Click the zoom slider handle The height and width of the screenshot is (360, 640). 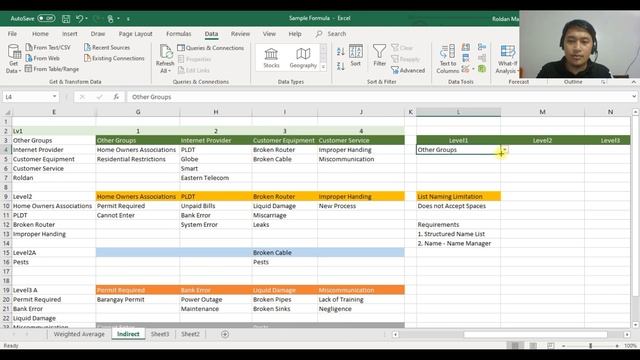pos(590,346)
